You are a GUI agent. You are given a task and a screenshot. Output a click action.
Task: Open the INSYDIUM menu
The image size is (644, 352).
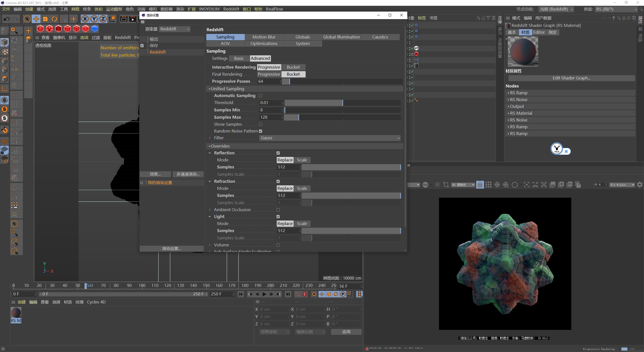(x=210, y=9)
